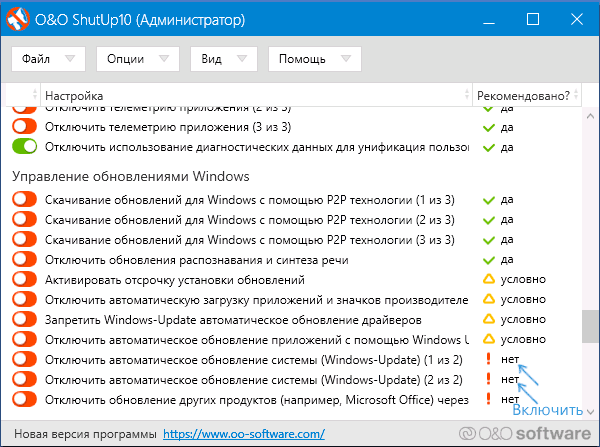Image resolution: width=600 pixels, height=447 pixels.
Task: Click the yellow triangle for manufacturer apps loading row
Action: [x=489, y=299]
